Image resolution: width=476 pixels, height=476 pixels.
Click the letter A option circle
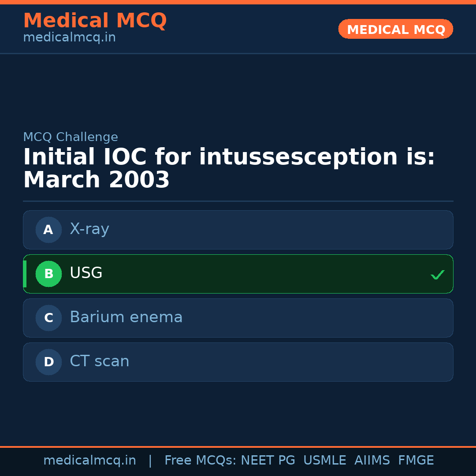point(48,230)
